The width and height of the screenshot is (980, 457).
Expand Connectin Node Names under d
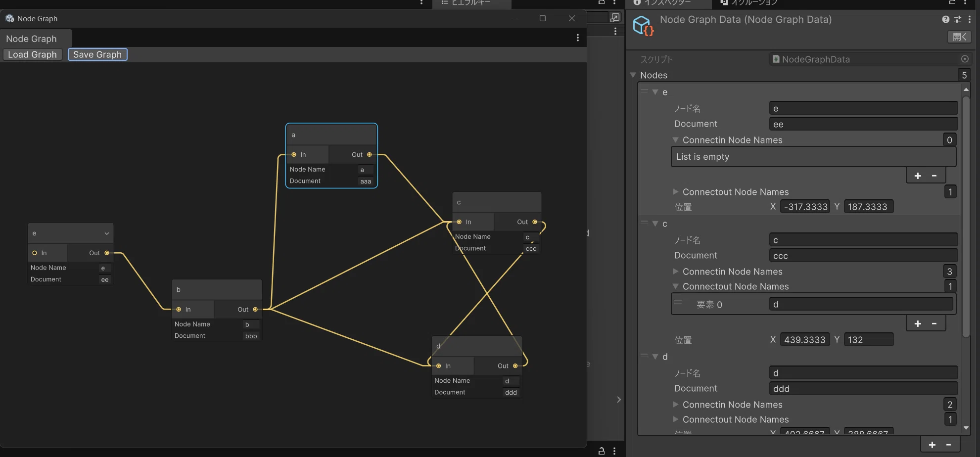[x=676, y=405]
